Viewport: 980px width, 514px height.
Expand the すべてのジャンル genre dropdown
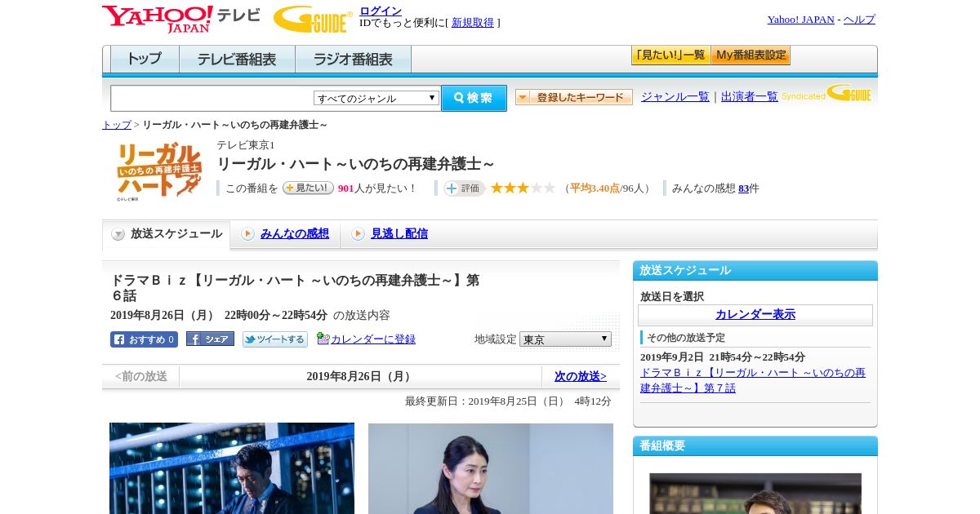point(376,98)
